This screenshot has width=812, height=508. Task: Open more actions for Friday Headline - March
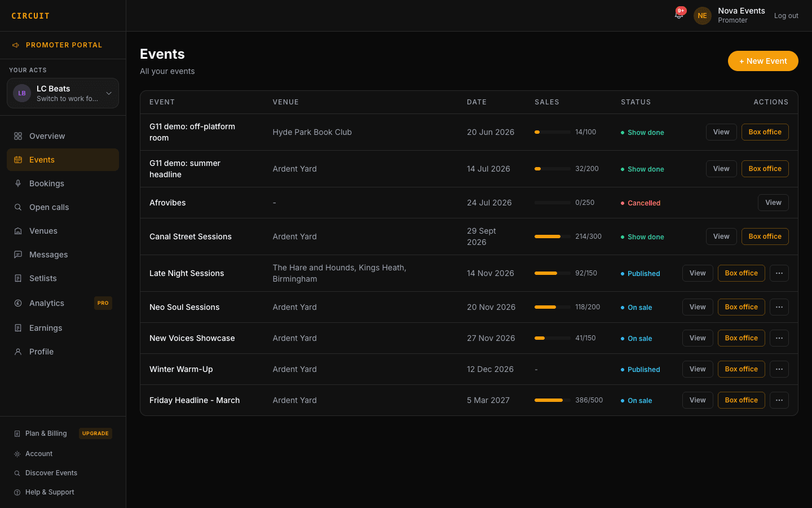pyautogui.click(x=779, y=400)
